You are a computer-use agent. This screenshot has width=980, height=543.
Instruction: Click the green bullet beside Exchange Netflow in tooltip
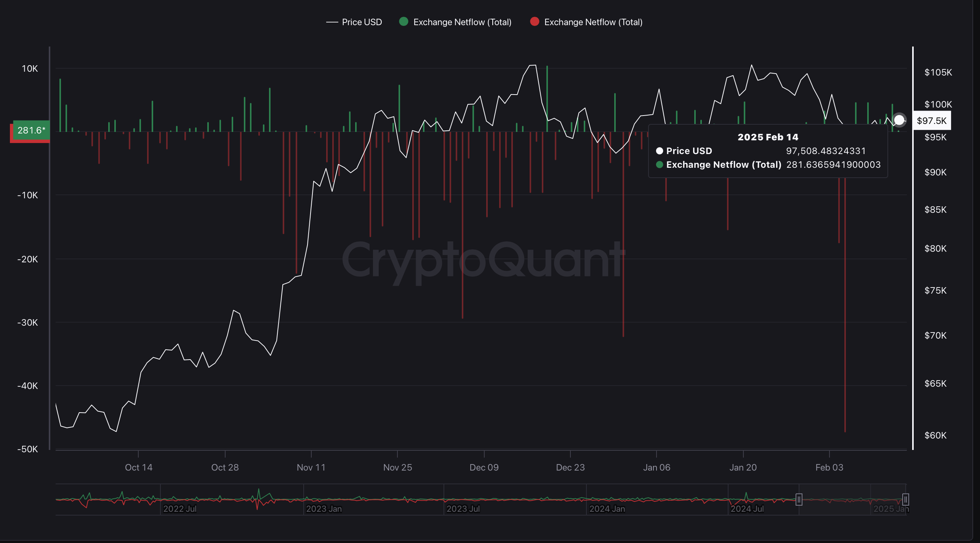point(659,165)
